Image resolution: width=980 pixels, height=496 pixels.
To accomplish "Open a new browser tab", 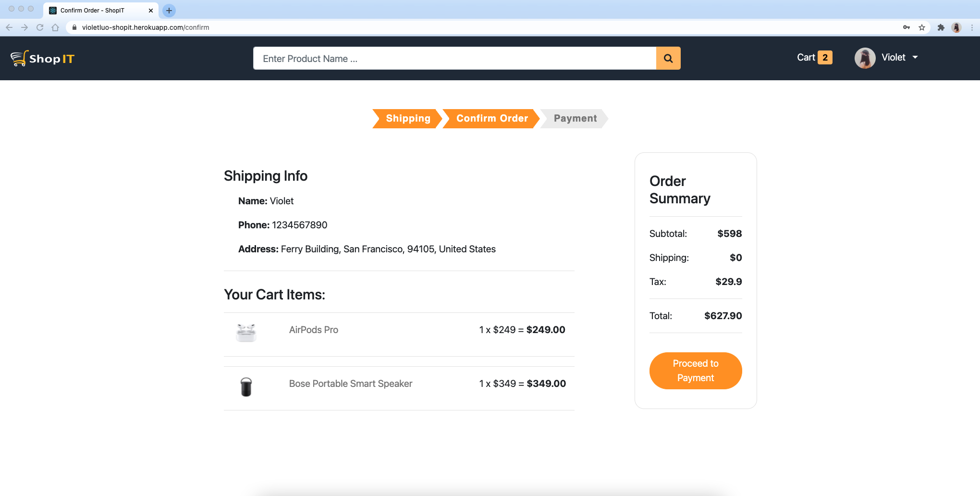I will [x=169, y=10].
